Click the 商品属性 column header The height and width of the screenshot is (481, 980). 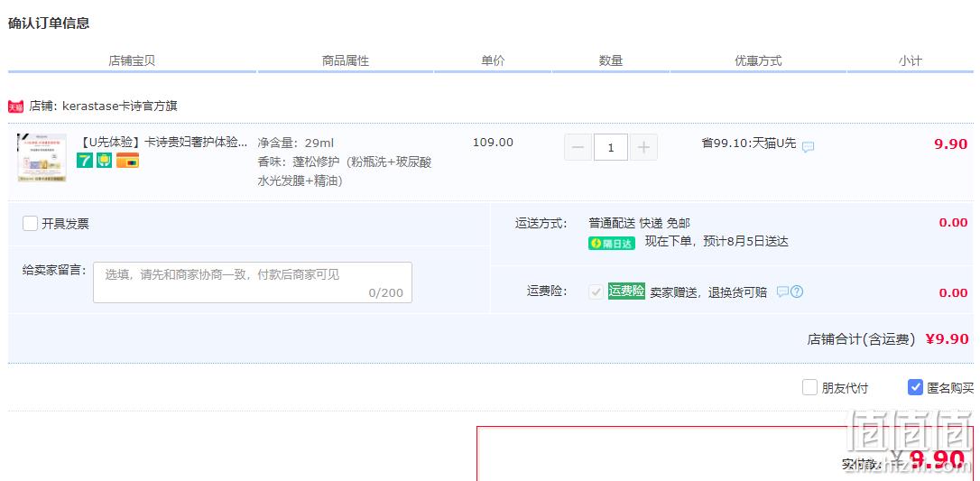pyautogui.click(x=346, y=60)
